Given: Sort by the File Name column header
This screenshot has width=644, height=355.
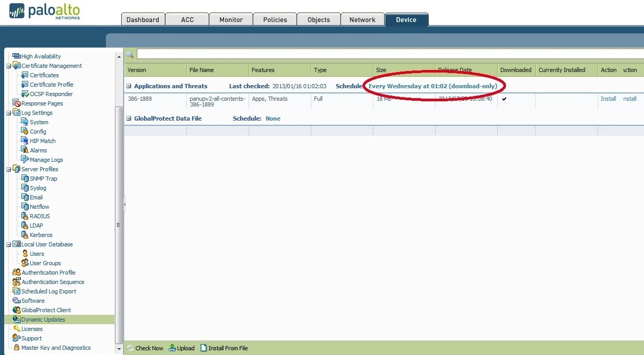Looking at the screenshot, I should [217, 70].
